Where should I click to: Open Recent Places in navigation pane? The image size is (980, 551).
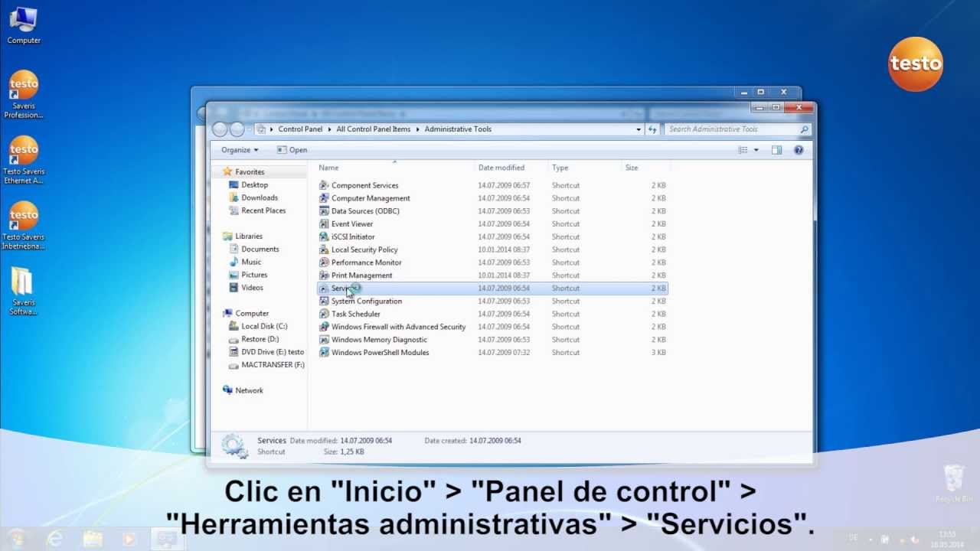pyautogui.click(x=263, y=210)
